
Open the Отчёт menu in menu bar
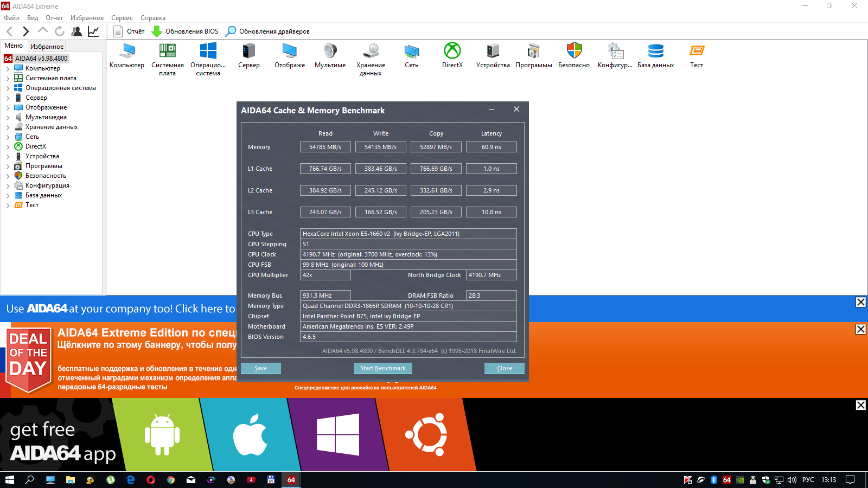(54, 18)
